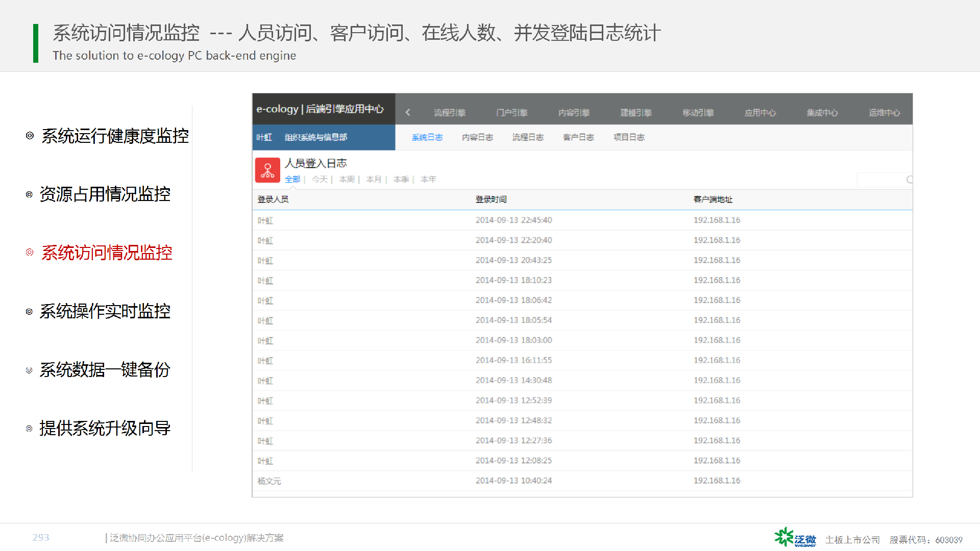Viewport: 980px width, 551px height.
Task: Select login row at 2014-09-13 20:43:25
Action: pyautogui.click(x=582, y=260)
